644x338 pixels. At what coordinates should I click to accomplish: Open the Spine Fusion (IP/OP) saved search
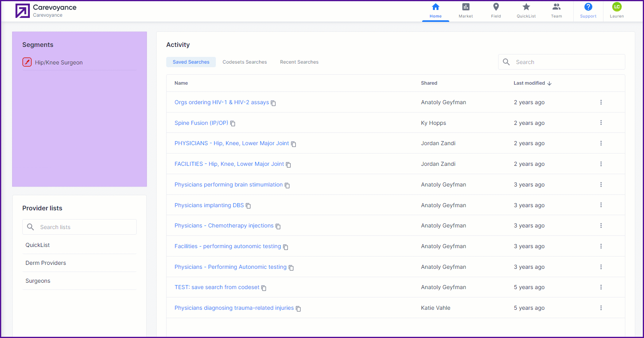click(x=202, y=123)
